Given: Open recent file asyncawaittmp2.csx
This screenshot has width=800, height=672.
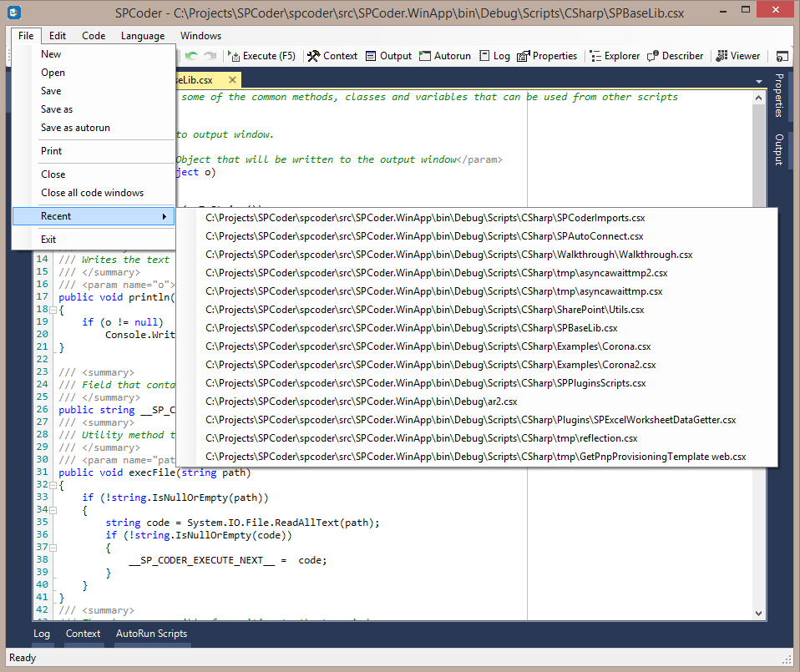Looking at the screenshot, I should coord(477,273).
